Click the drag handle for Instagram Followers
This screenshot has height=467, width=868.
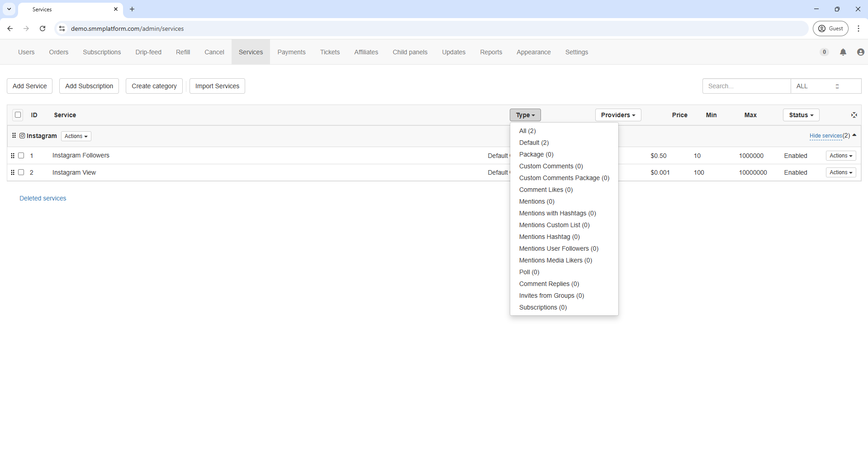tap(13, 156)
